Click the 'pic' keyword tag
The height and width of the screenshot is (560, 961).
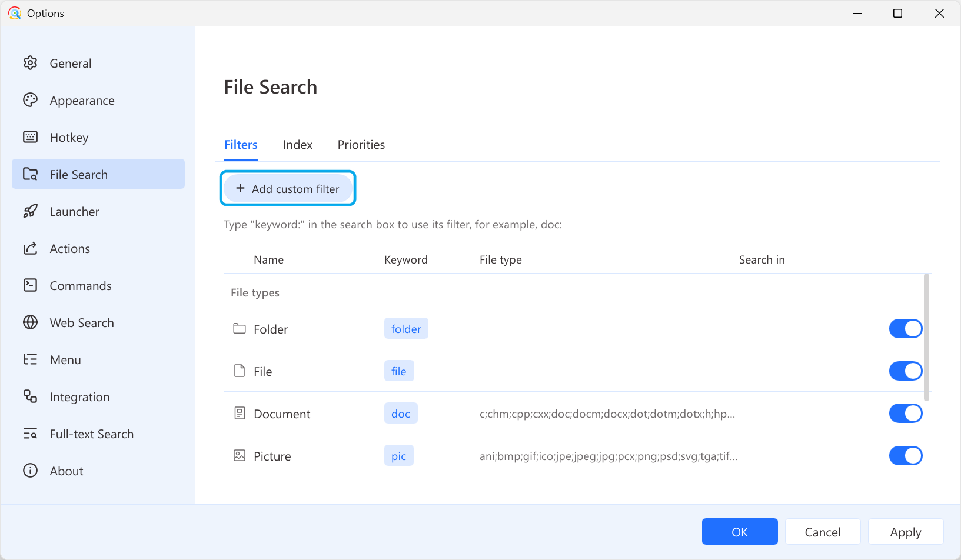tap(399, 456)
